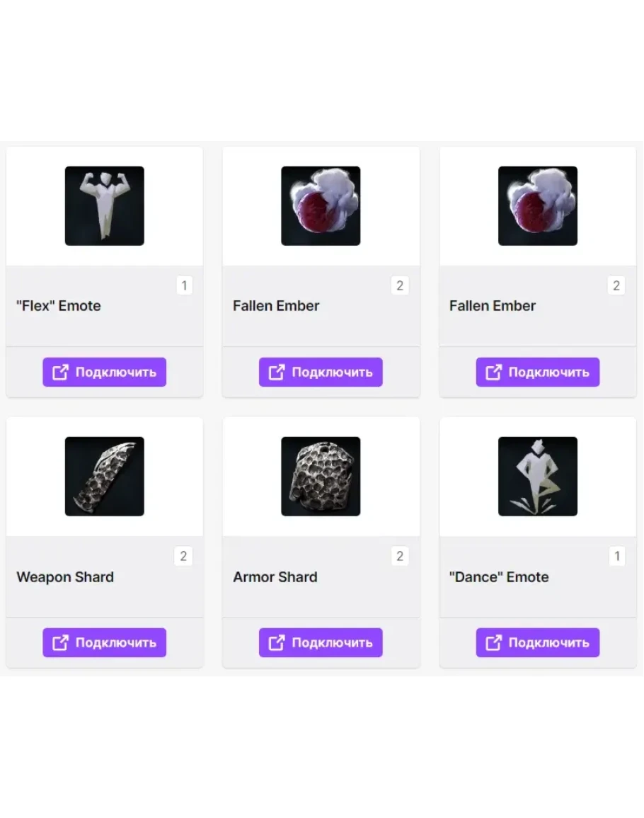This screenshot has width=644, height=818.
Task: Select the Weapon Shard item image
Action: (x=105, y=477)
